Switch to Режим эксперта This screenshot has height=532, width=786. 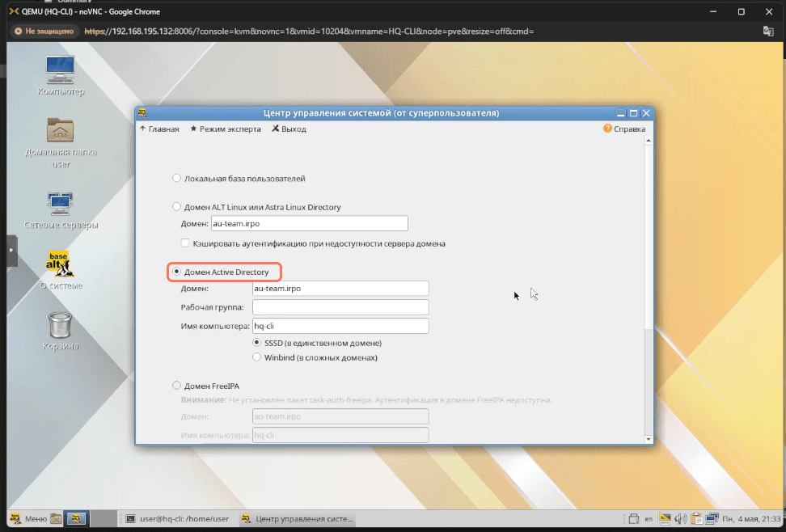(x=226, y=129)
